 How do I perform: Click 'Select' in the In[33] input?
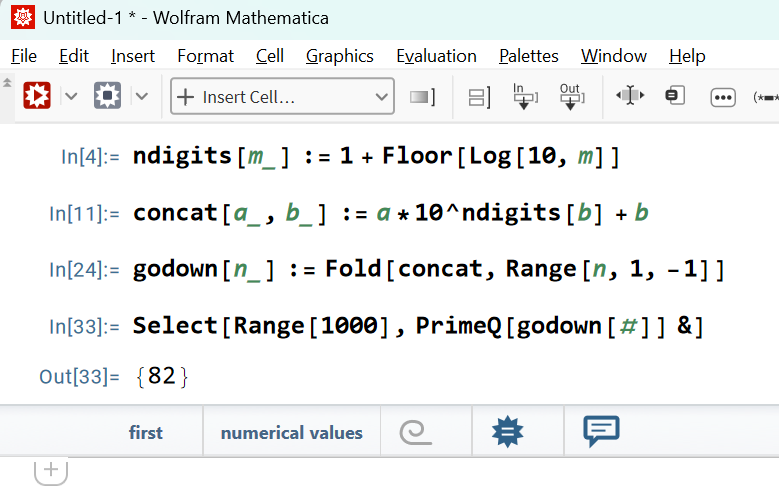[175, 326]
